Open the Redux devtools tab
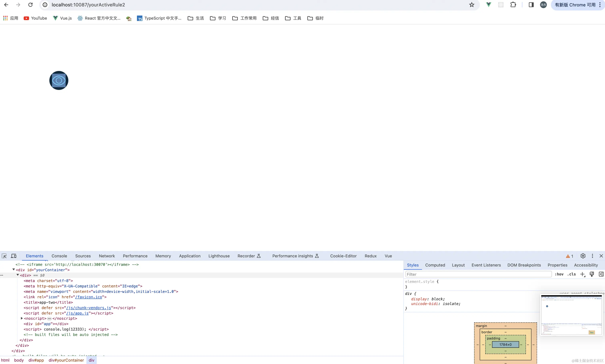 pos(371,256)
